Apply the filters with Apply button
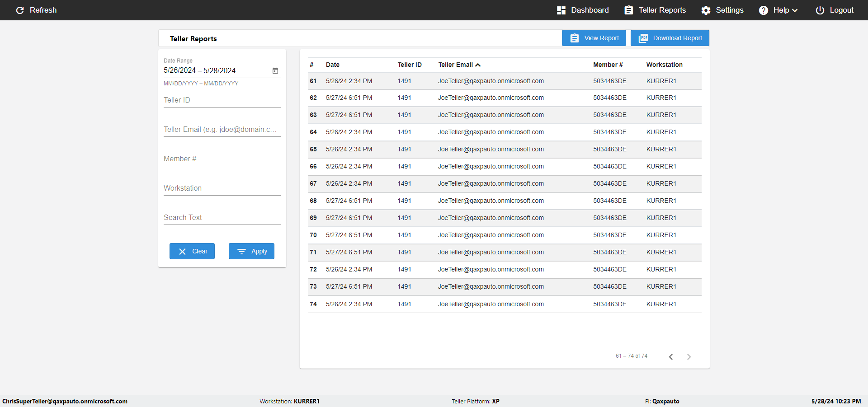The image size is (868, 407). point(251,251)
